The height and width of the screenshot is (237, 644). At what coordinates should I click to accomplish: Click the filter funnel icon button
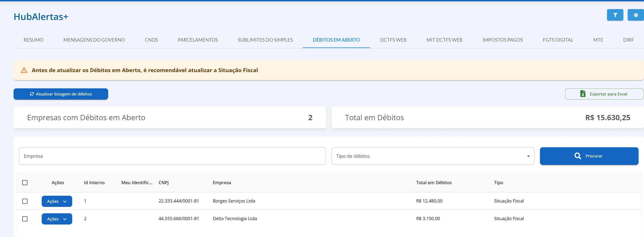[x=615, y=15]
